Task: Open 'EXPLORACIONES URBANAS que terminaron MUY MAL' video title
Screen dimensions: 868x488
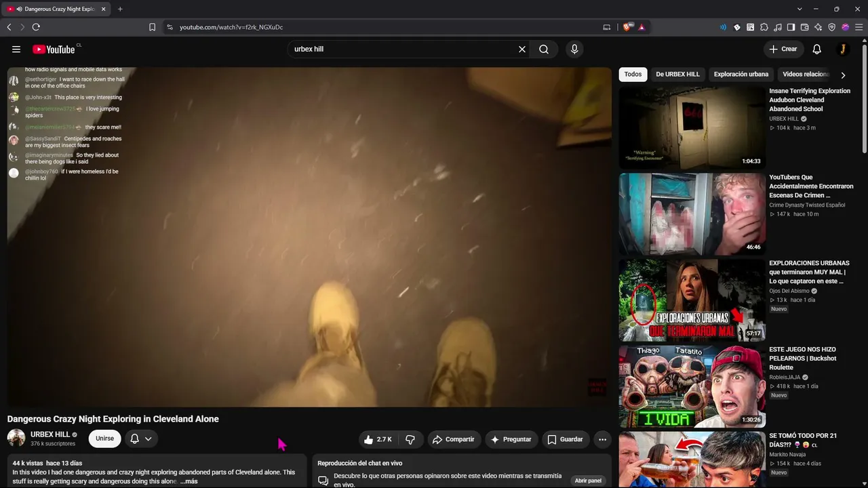Action: [x=809, y=272]
